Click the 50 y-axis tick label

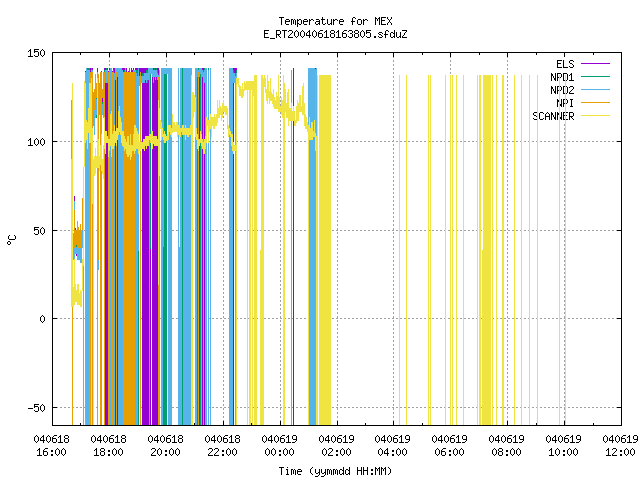[40, 231]
